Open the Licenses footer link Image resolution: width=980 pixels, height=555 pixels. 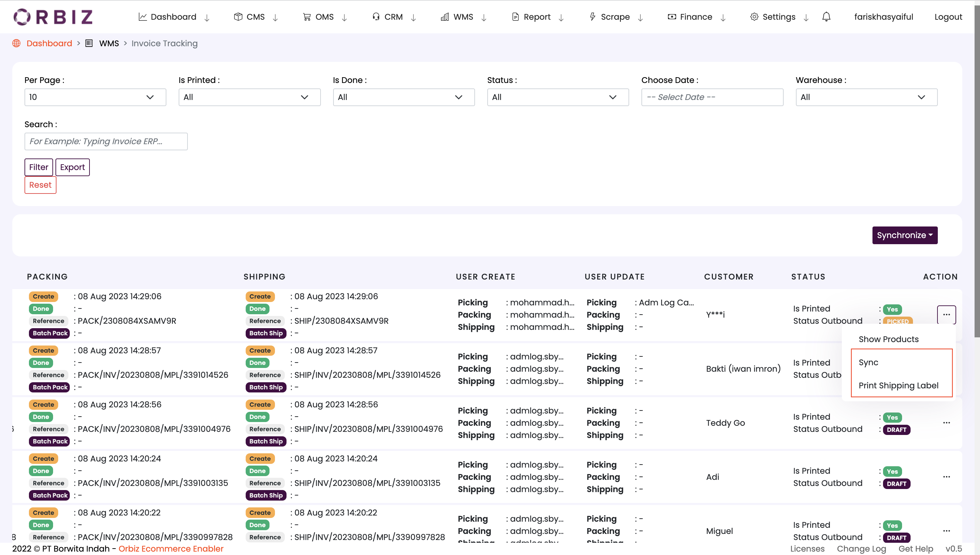tap(807, 549)
